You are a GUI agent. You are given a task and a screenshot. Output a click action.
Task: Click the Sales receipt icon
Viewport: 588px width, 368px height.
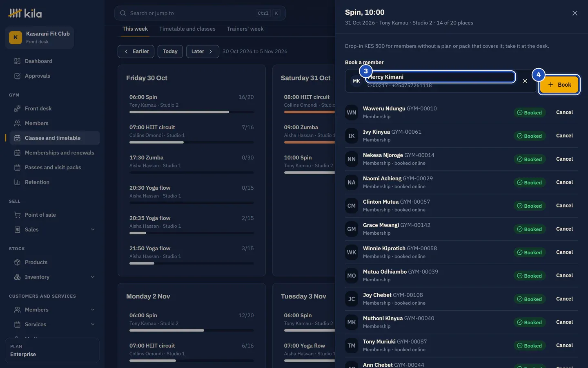pyautogui.click(x=17, y=230)
